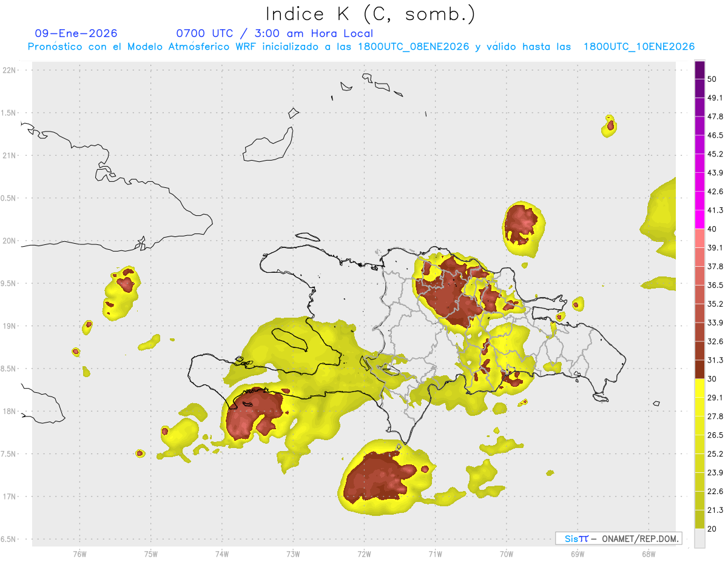Click the colorbar value '50'
Viewport: 728px width, 562px height.
click(712, 79)
